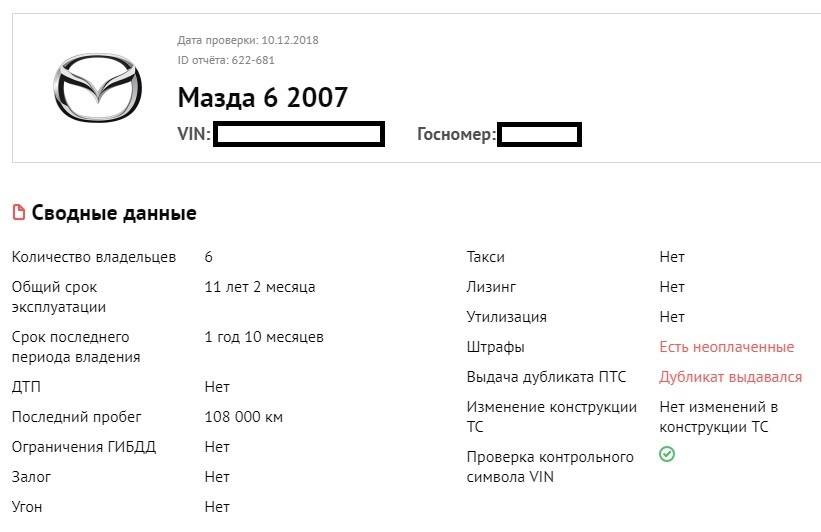Click the Сводные данные section heading
This screenshot has width=821, height=532.
[114, 213]
